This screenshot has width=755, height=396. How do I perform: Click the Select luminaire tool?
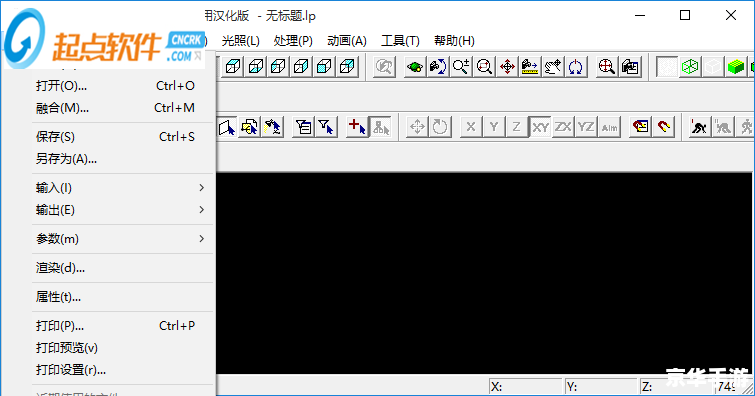tap(273, 127)
